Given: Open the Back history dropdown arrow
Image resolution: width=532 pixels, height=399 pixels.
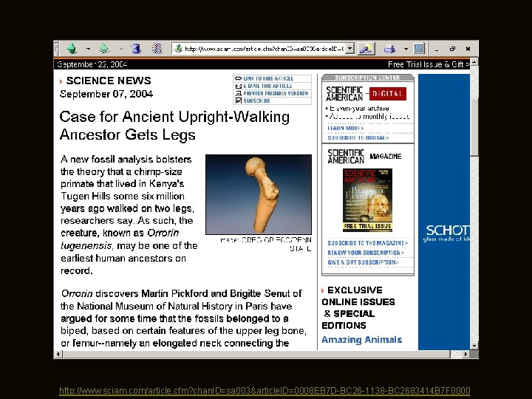Looking at the screenshot, I should pos(88,50).
